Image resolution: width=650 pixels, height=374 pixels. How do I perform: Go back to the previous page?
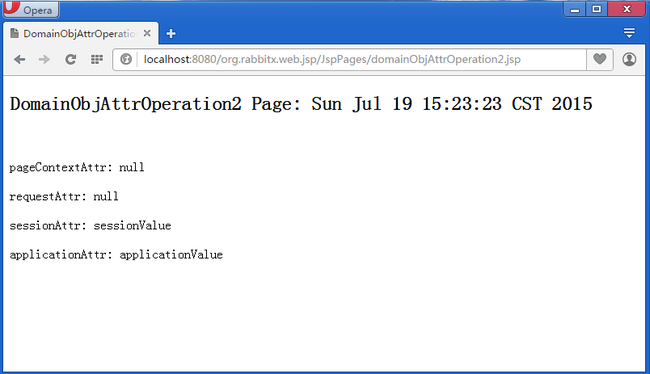pyautogui.click(x=19, y=60)
